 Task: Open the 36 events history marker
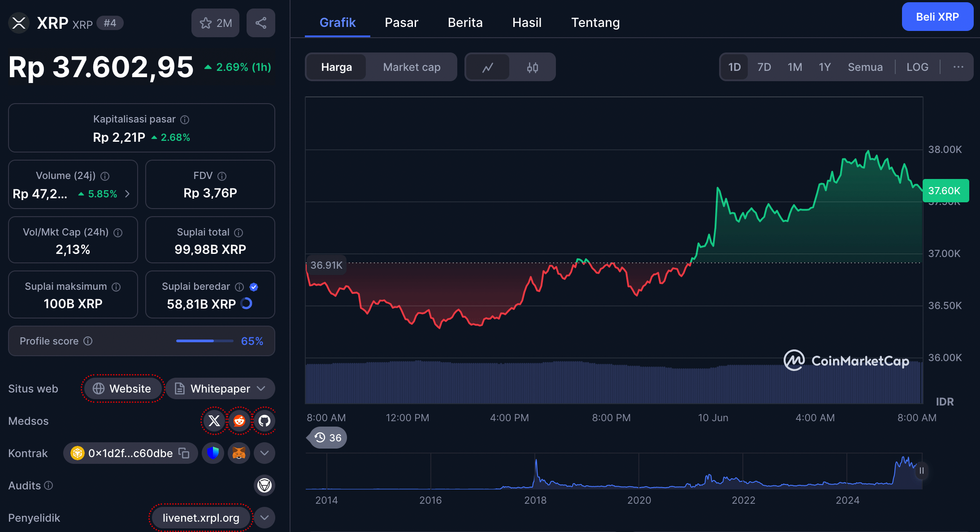point(327,437)
